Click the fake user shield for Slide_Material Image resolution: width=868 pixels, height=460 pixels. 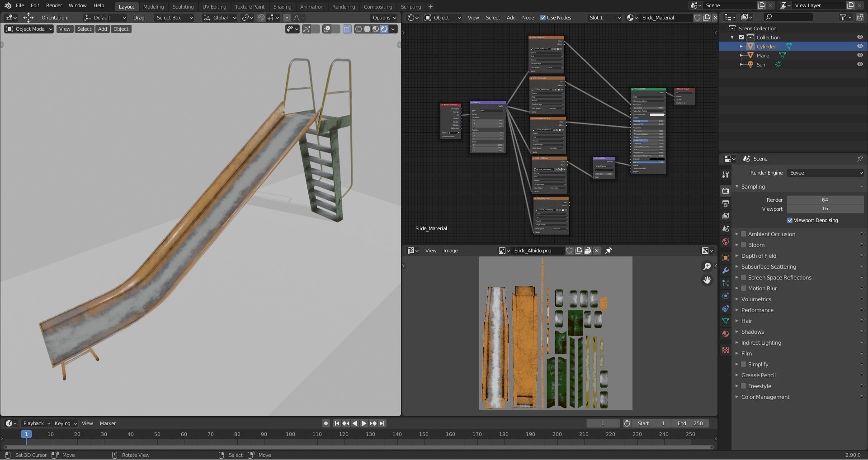[x=698, y=18]
